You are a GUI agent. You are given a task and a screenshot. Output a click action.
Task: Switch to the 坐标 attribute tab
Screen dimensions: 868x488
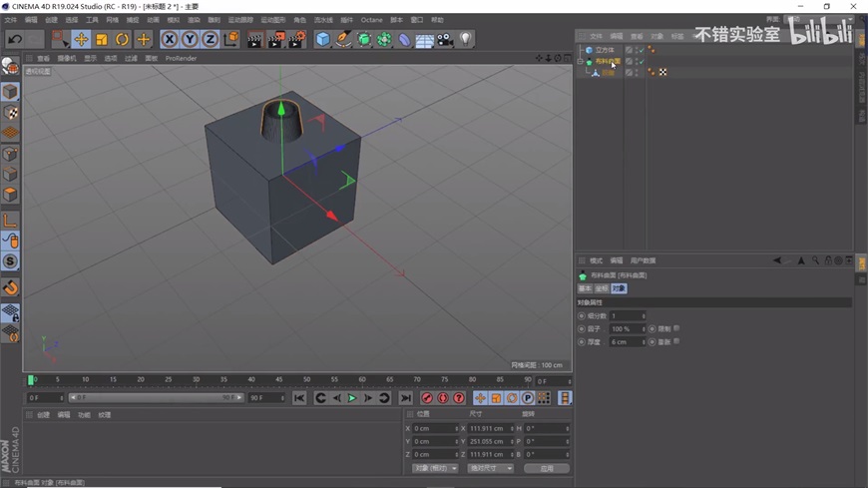[x=602, y=288]
